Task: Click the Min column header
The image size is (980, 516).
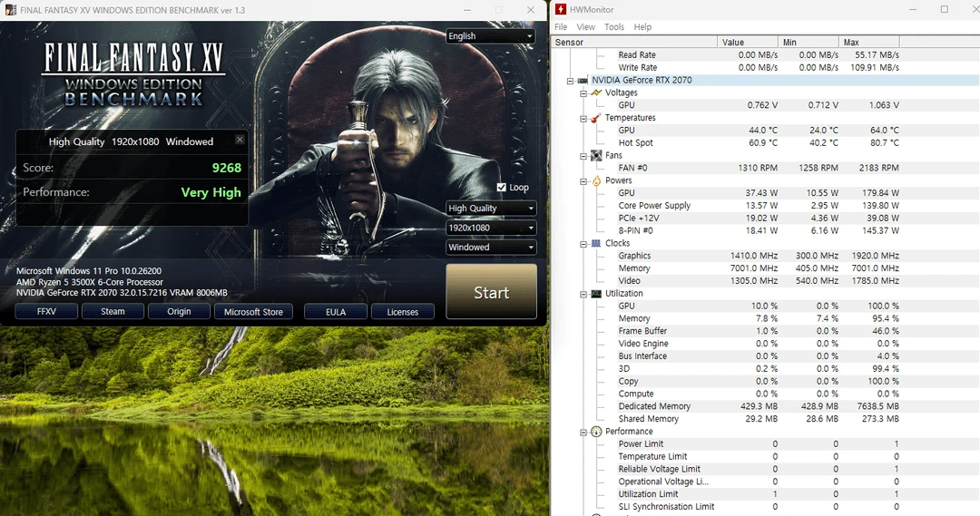Action: pos(808,42)
